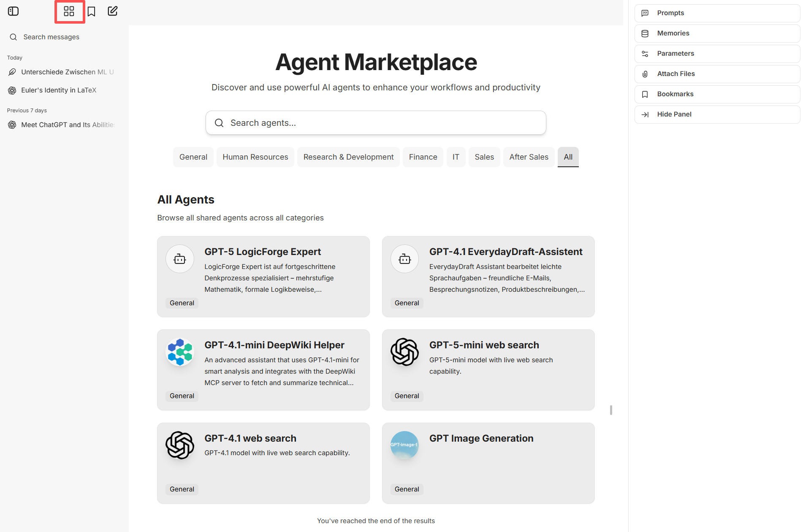Click Attach Files button
The width and height of the screenshot is (803, 532).
click(717, 74)
